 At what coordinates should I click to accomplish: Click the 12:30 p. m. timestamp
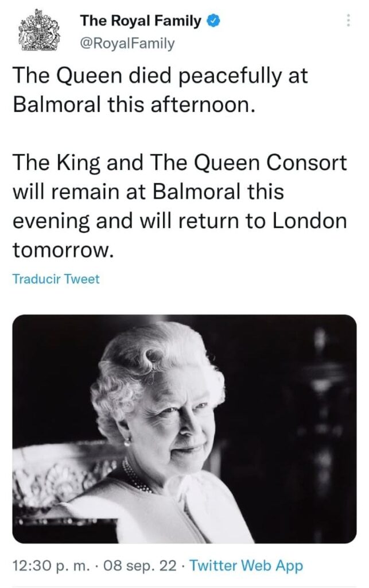point(51,566)
